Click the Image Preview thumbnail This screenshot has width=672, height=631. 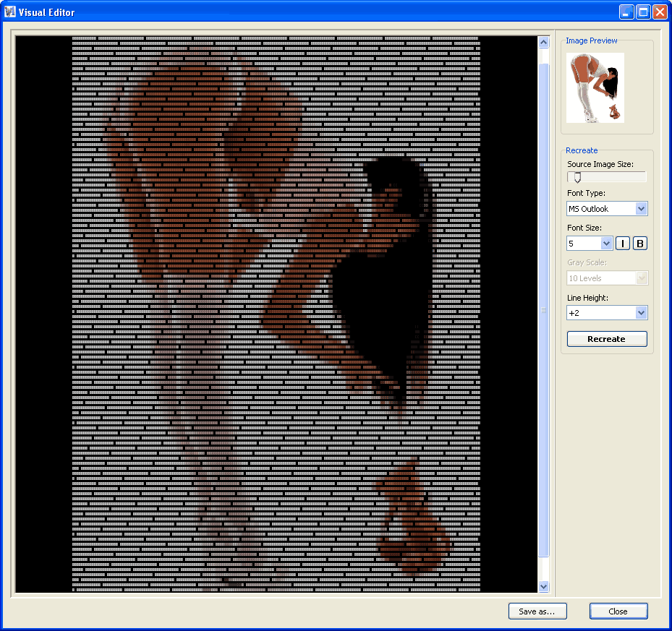[x=595, y=87]
